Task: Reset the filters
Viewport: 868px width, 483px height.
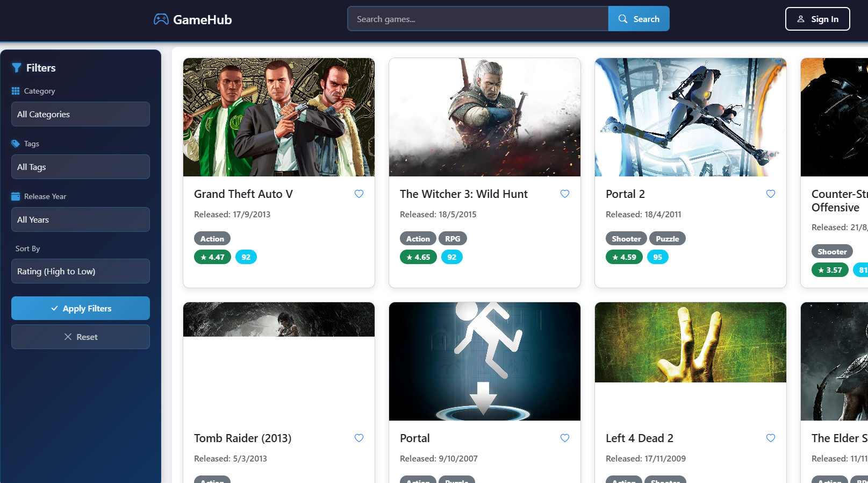Action: [x=81, y=337]
